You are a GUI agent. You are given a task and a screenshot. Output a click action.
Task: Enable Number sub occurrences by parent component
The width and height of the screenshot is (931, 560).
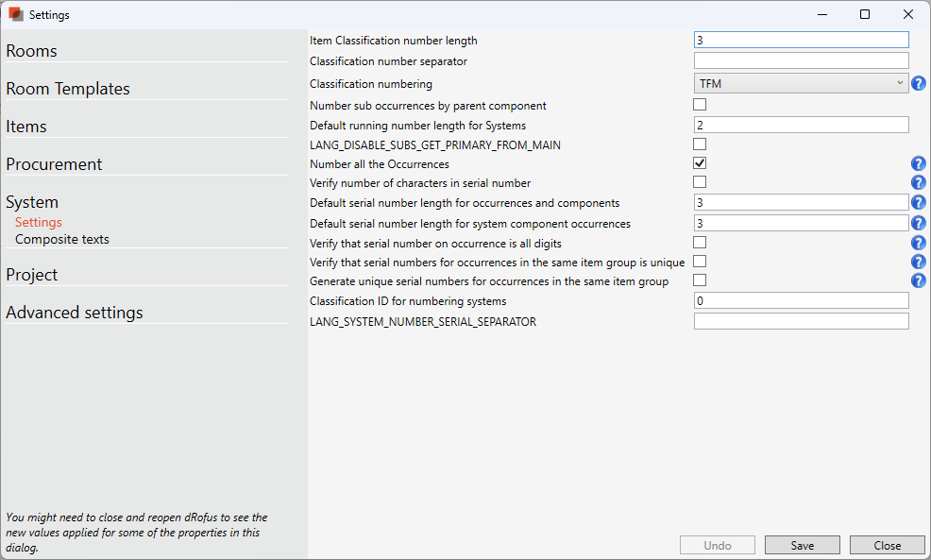(x=700, y=105)
